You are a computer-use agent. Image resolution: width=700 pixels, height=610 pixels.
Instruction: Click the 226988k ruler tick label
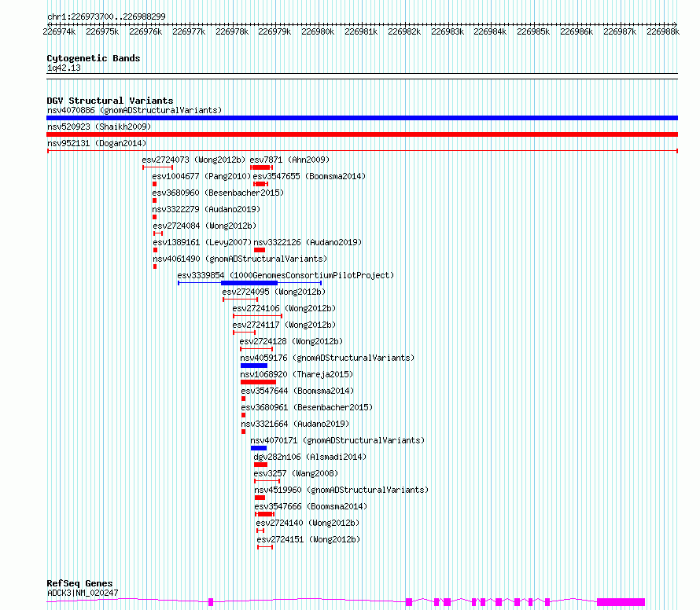(663, 31)
